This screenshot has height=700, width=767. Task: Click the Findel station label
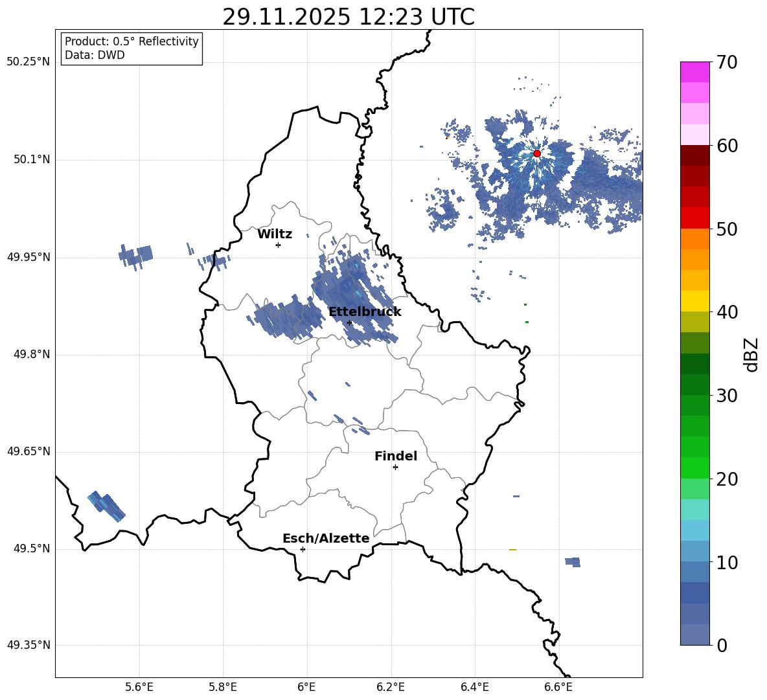click(x=396, y=456)
